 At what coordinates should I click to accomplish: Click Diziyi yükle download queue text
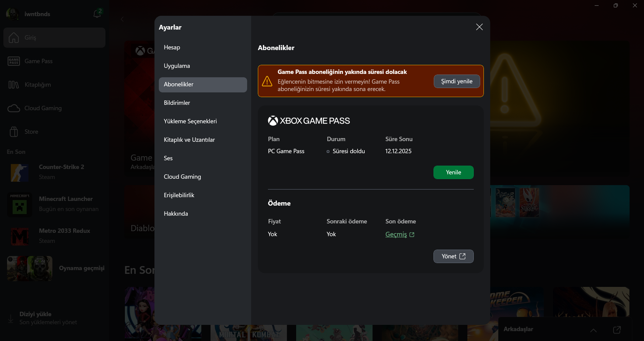pos(35,314)
